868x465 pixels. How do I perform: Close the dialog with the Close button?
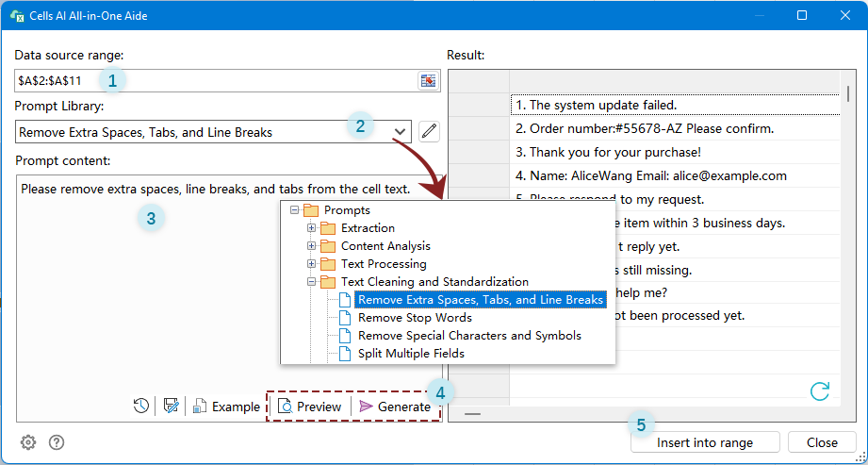(822, 442)
